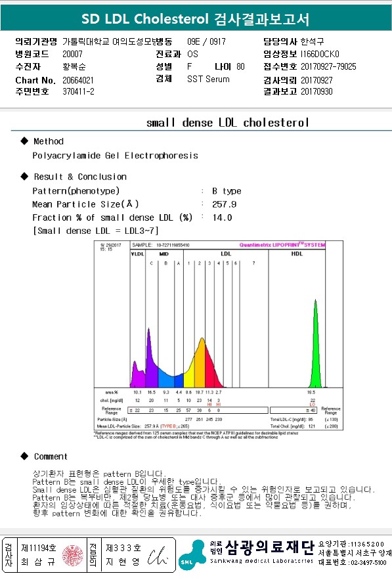Click the green HDL peak in the chart
Screen dimensions: 392x580
[315, 344]
